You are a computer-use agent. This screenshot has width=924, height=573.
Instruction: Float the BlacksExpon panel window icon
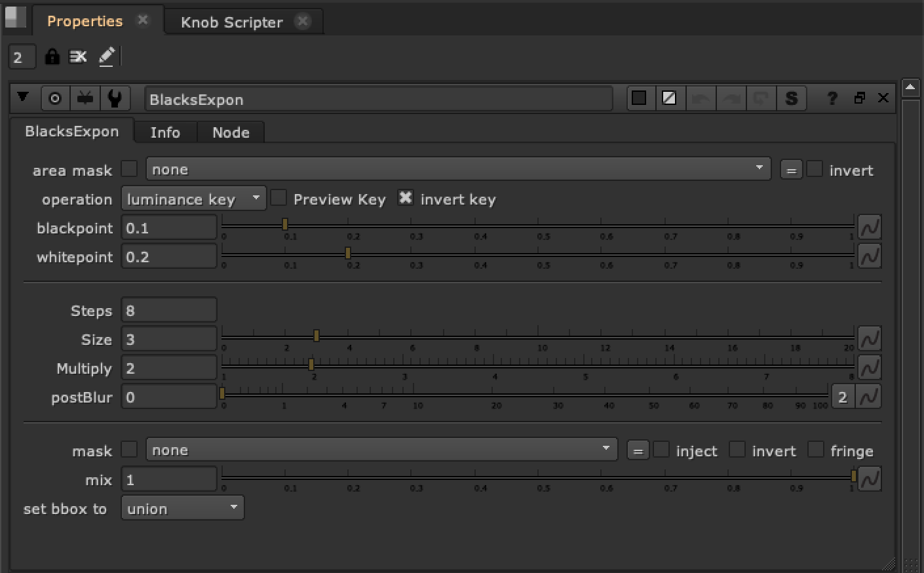(859, 98)
